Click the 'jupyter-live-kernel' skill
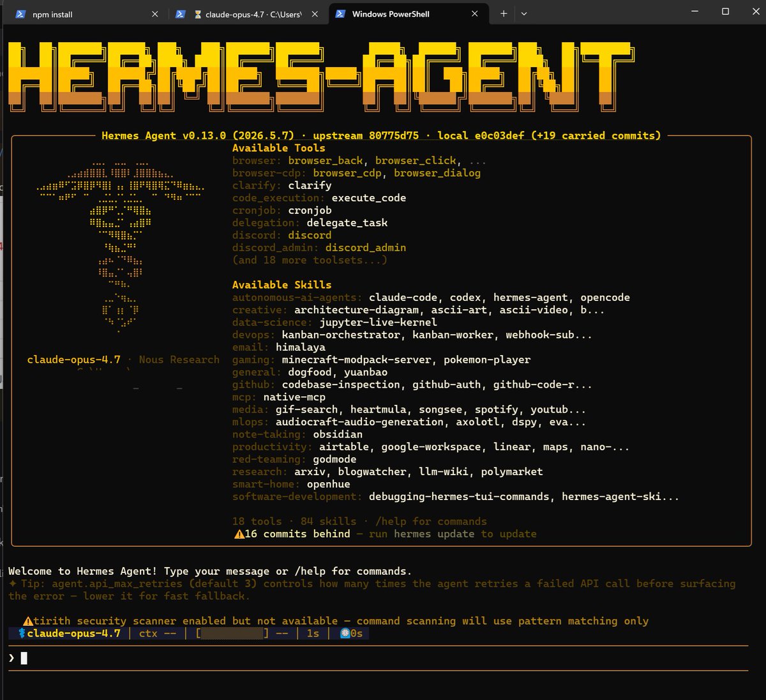Viewport: 766px width, 700px height. tap(379, 323)
